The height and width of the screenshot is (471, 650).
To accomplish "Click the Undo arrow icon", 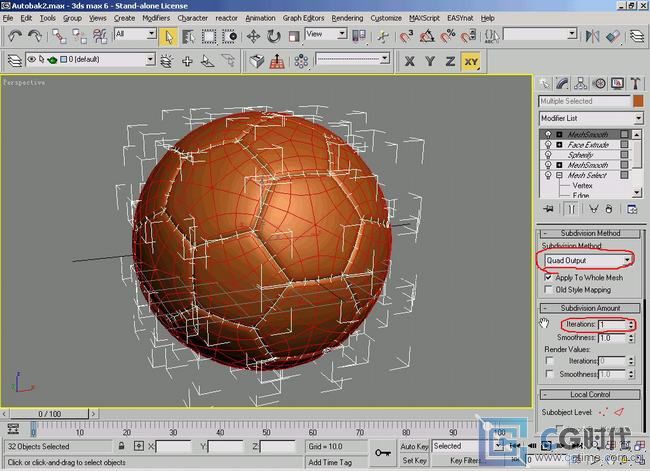I will (15, 36).
